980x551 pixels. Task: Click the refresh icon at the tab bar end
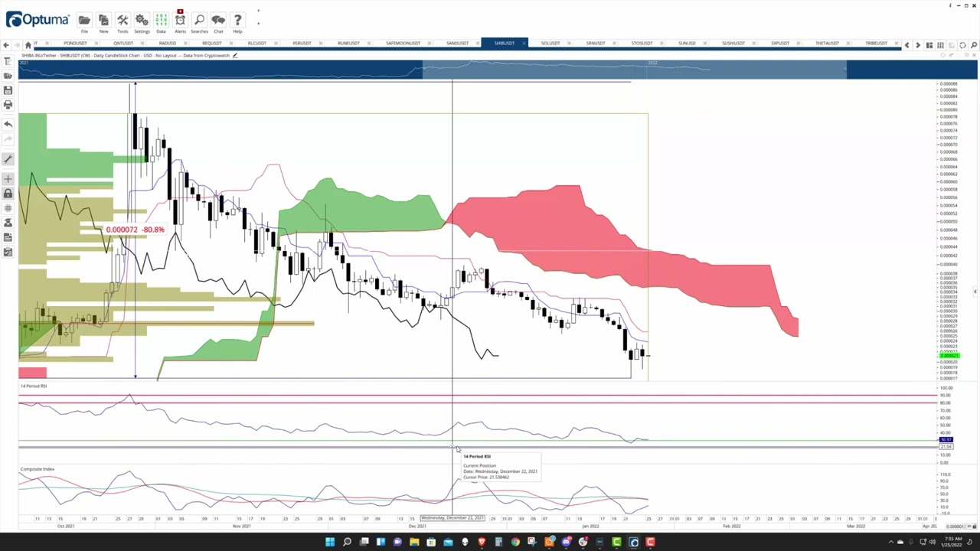pyautogui.click(x=962, y=45)
